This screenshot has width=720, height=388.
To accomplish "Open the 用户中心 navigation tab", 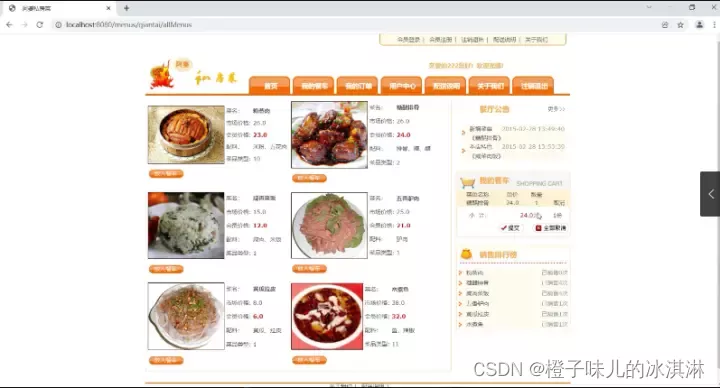I will click(402, 86).
